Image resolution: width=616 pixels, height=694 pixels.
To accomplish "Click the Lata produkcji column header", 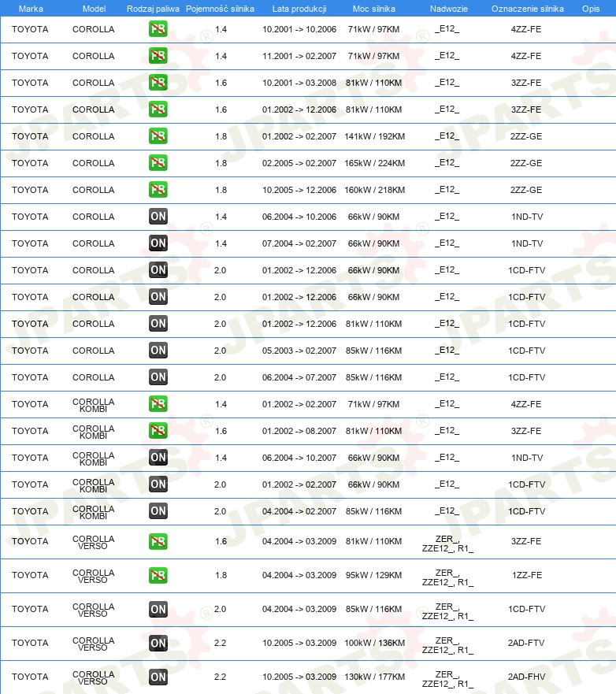I will coord(299,9).
